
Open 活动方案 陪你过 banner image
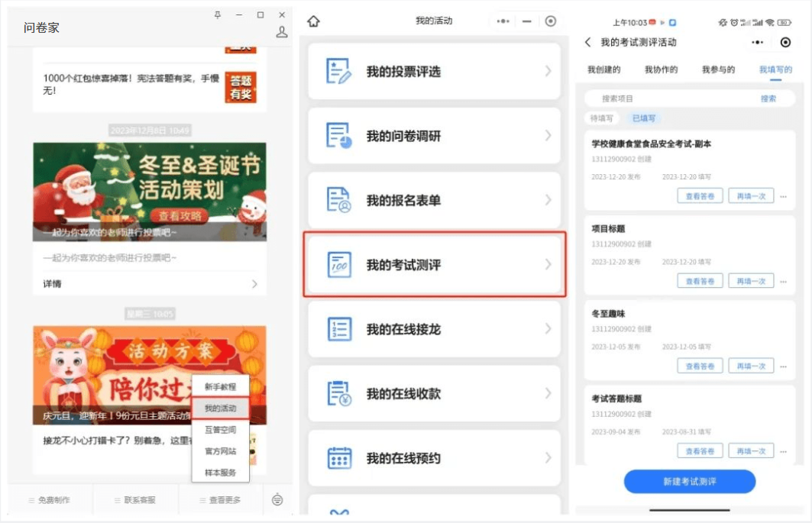click(150, 375)
